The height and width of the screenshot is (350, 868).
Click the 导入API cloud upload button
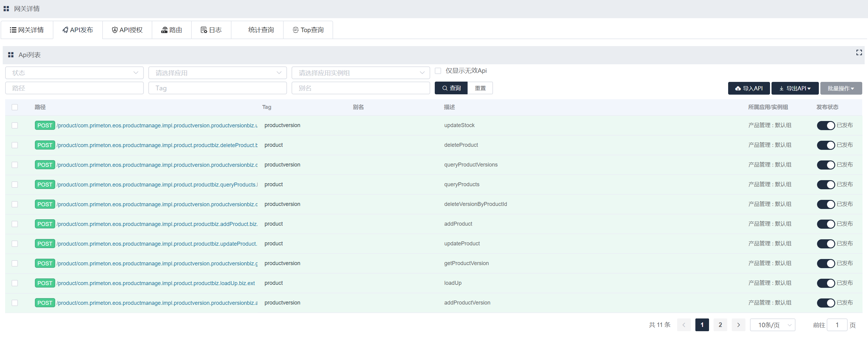749,88
